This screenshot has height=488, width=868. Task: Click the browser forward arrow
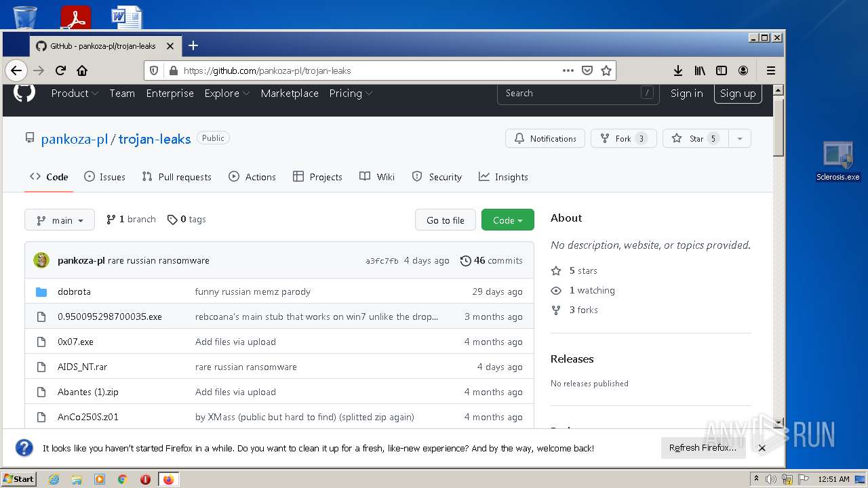tap(39, 70)
